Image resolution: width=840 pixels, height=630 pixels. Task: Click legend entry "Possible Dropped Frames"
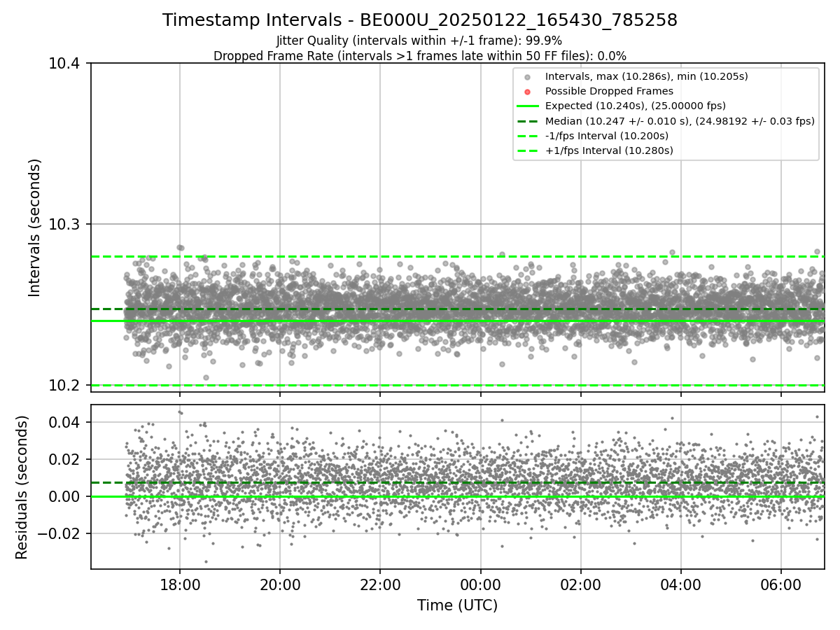tap(609, 91)
